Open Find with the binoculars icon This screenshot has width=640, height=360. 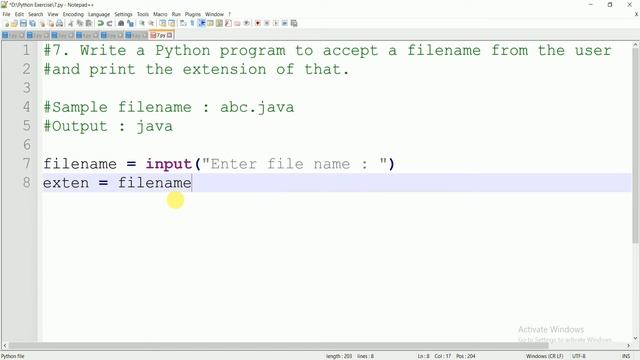click(121, 23)
